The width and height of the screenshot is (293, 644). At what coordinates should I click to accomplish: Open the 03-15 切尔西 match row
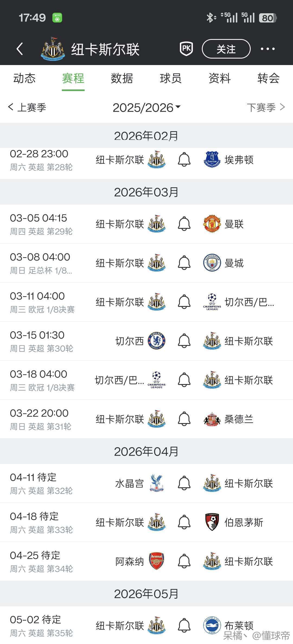click(81, 341)
